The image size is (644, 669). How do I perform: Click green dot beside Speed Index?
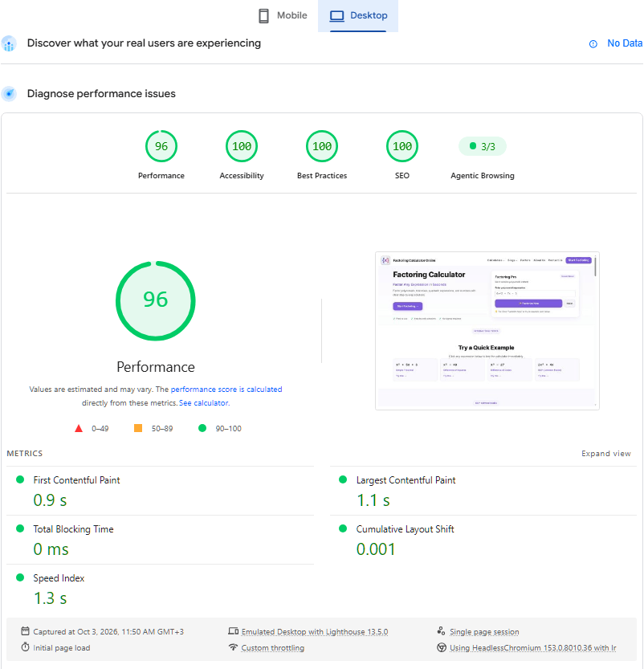pos(20,577)
